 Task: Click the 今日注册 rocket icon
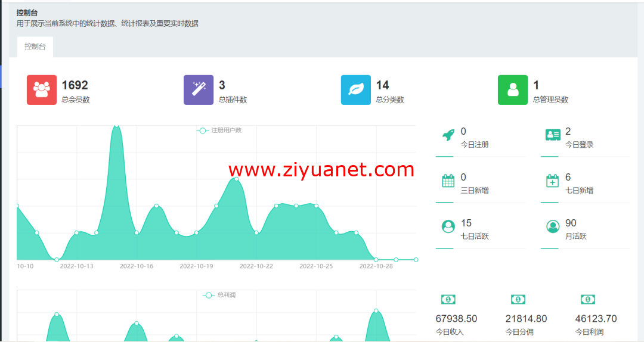point(448,135)
